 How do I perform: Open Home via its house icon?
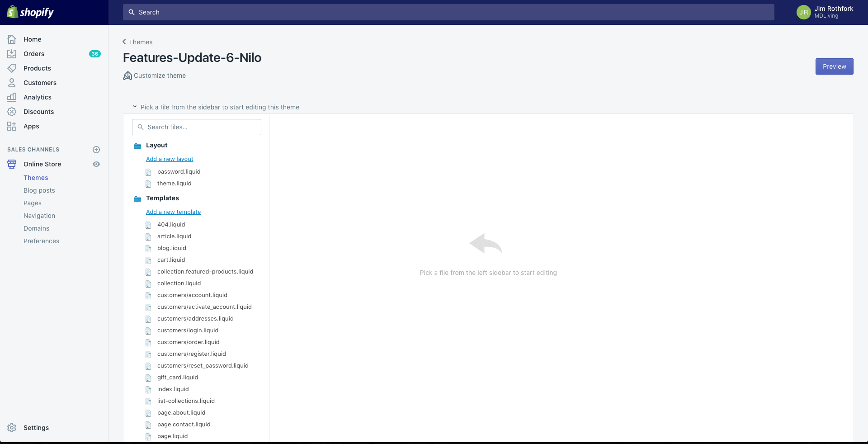12,39
